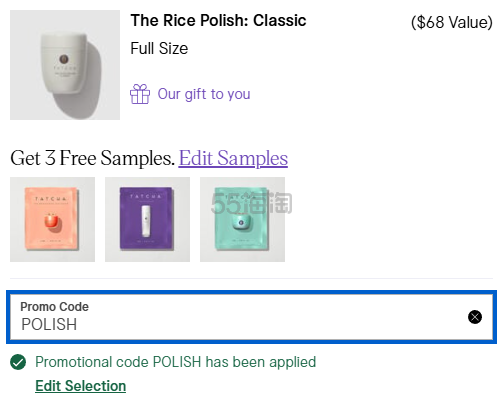Viewport: 504px width, 407px height.
Task: Click the Full Size label
Action: coord(159,48)
